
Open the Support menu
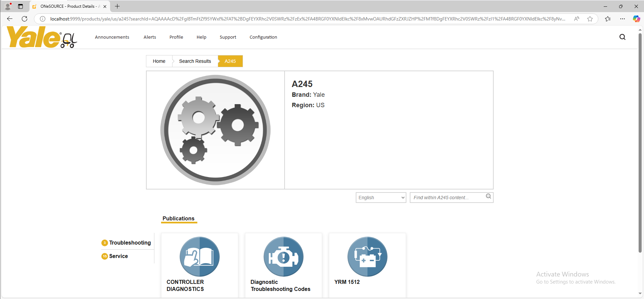point(228,37)
